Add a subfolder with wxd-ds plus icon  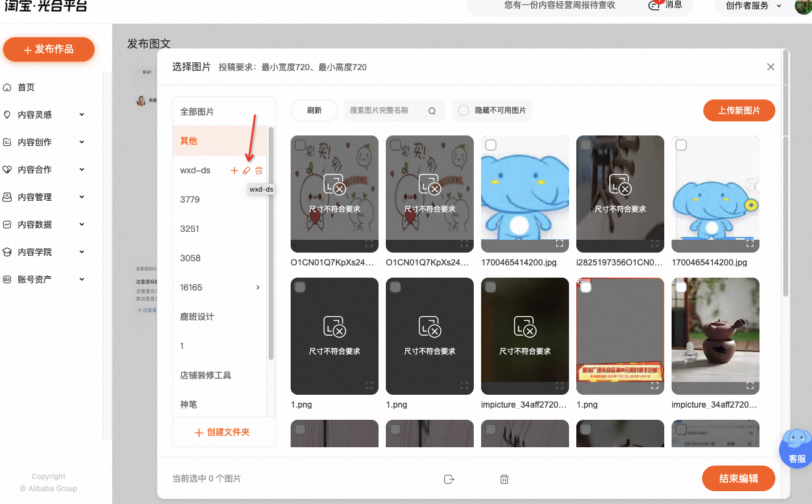click(x=234, y=170)
